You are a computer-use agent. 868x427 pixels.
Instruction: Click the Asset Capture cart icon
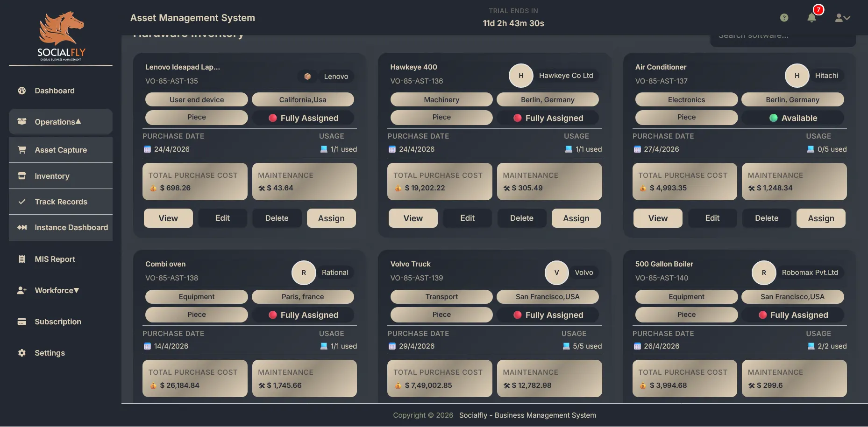click(x=22, y=150)
